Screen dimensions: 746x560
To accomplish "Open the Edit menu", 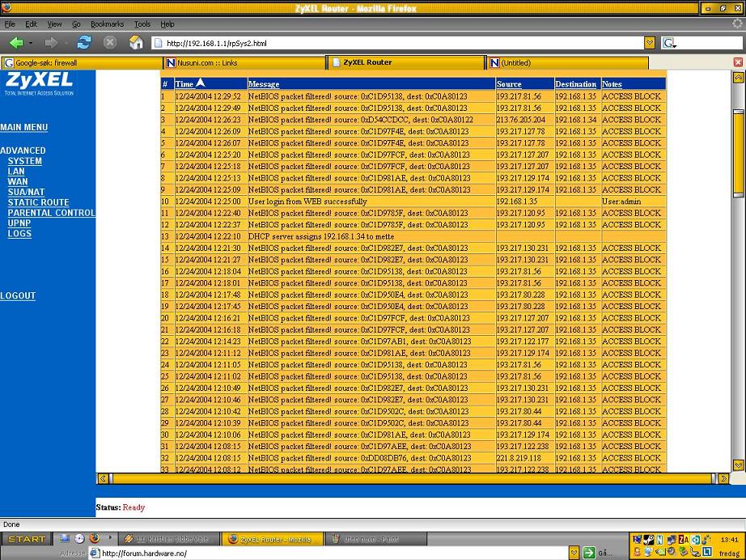I will coord(31,23).
